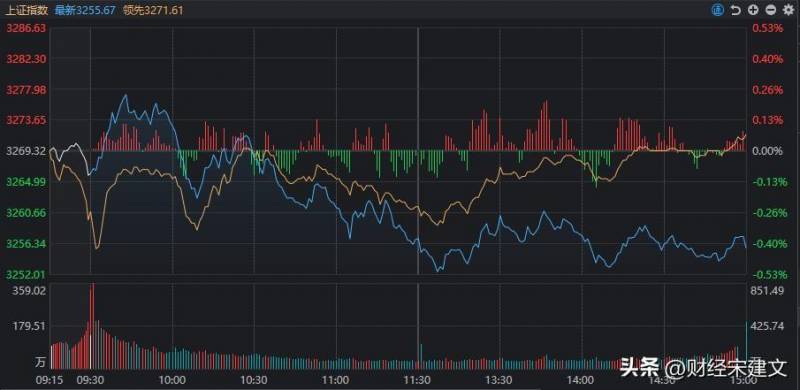The height and width of the screenshot is (390, 800).
Task: Click the 0.13% red percent label
Action: 768,120
